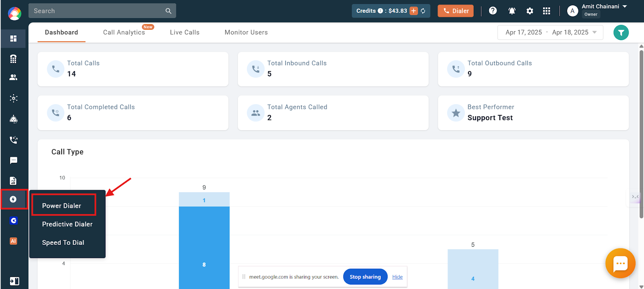Click the Total Inbound Calls card
This screenshot has height=289, width=644.
pos(333,69)
